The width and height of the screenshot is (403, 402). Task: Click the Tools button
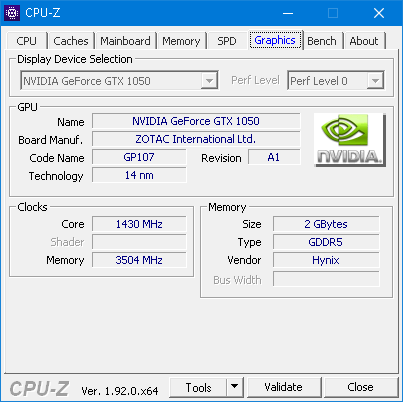pos(198,387)
